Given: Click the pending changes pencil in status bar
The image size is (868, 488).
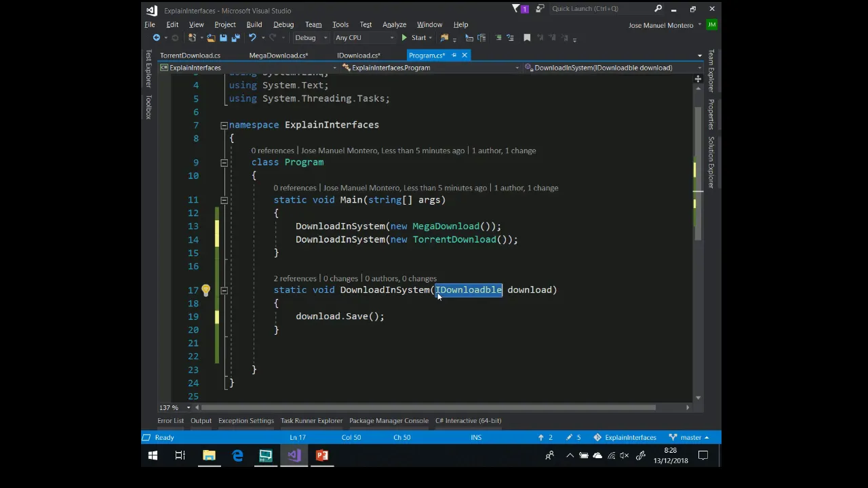Looking at the screenshot, I should pos(570,437).
